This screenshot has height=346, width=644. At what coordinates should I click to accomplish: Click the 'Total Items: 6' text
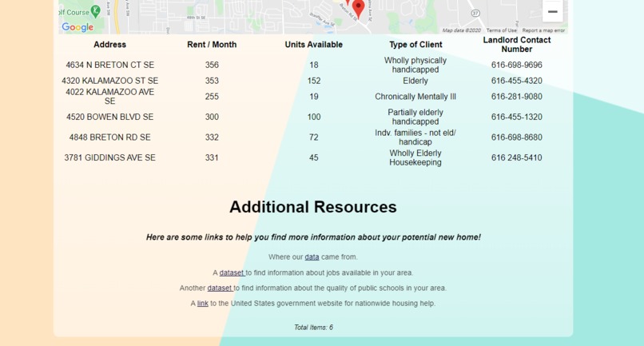click(313, 327)
